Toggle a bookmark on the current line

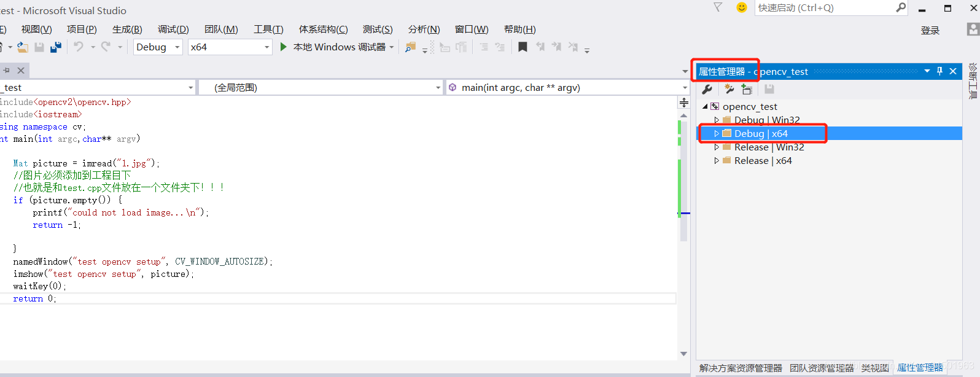(x=523, y=47)
